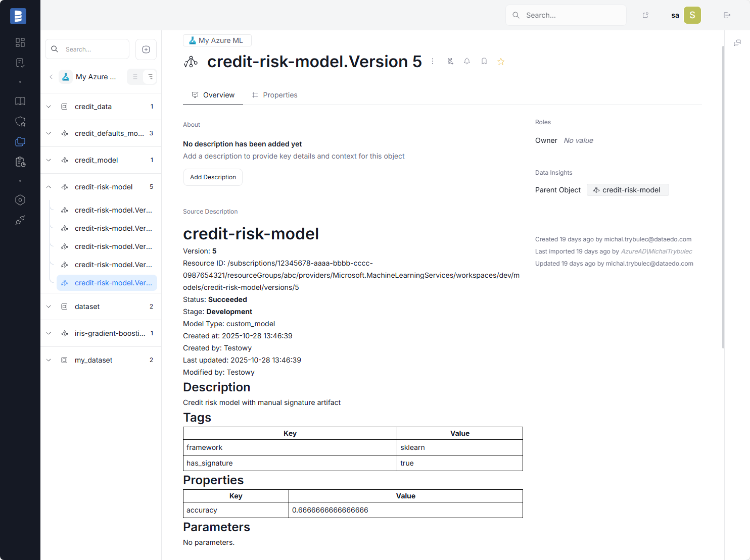Switch to the flat list view toggle
Viewport: 750px width, 560px height.
tap(134, 76)
